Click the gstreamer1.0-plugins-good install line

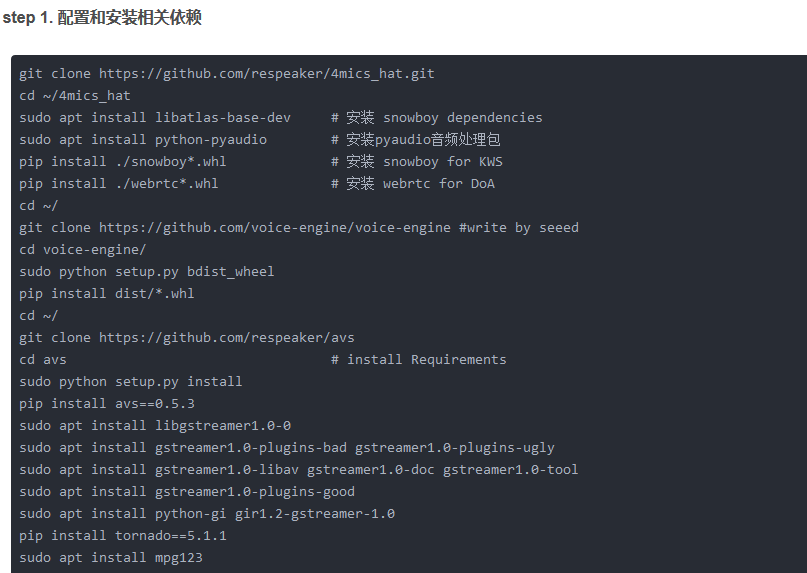[x=187, y=491]
